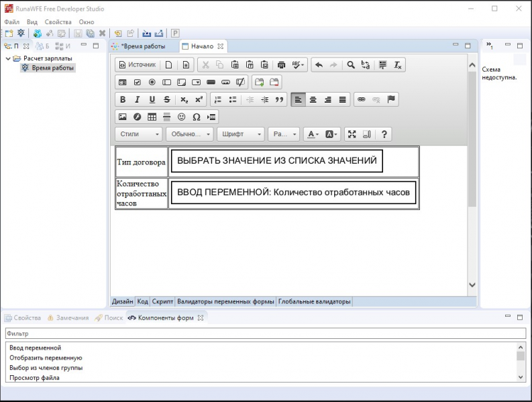This screenshot has height=402, width=532.
Task: Insert a form button element
Action: tap(211, 82)
